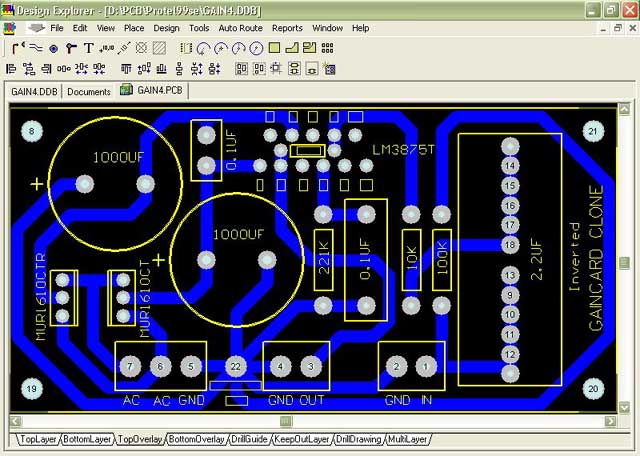Select the Place Full Circle tool

(256, 48)
